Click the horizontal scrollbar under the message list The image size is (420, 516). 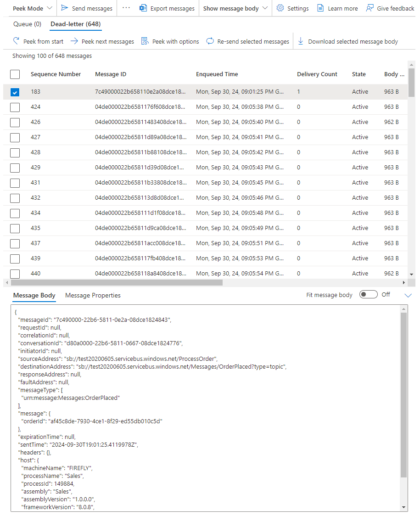(x=115, y=283)
